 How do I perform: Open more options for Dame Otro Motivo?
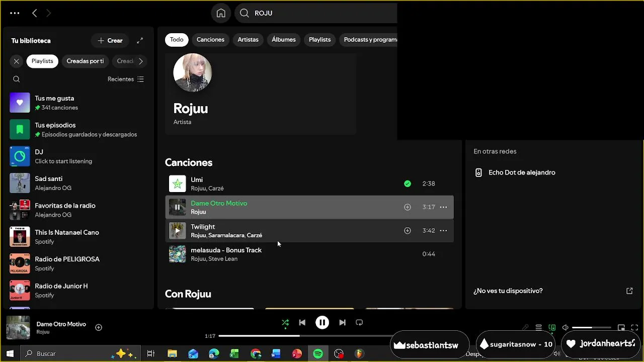pos(443,207)
